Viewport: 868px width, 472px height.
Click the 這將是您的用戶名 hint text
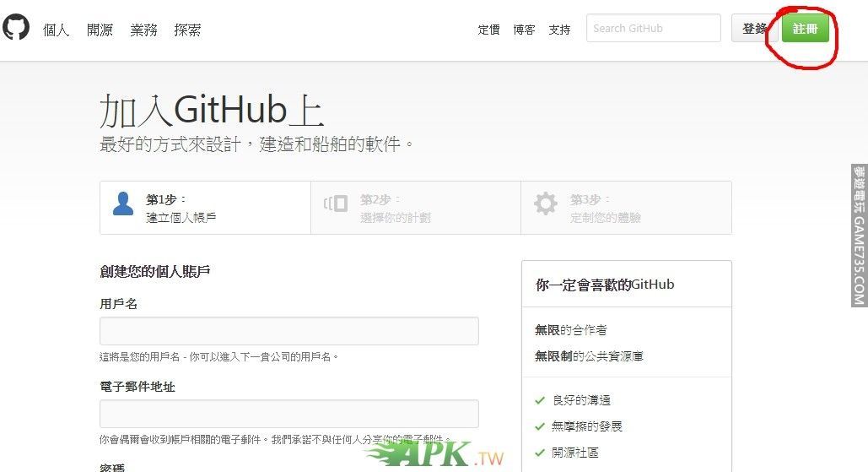218,357
